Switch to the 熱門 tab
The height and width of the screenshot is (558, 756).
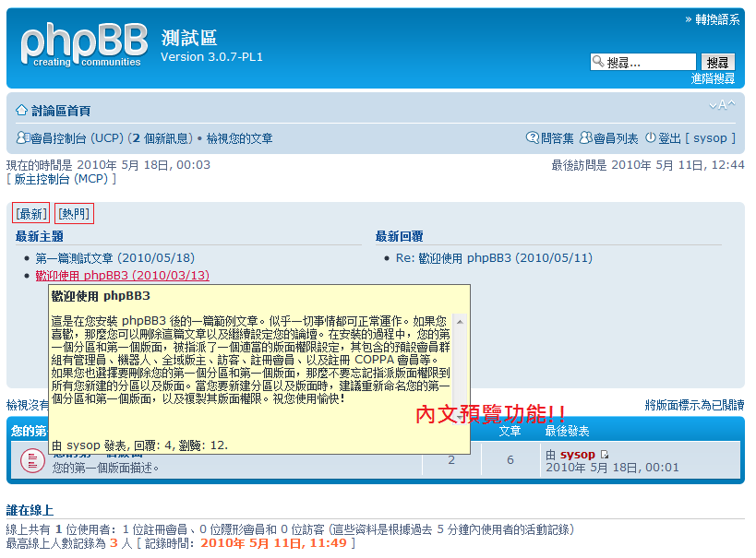pos(74,214)
